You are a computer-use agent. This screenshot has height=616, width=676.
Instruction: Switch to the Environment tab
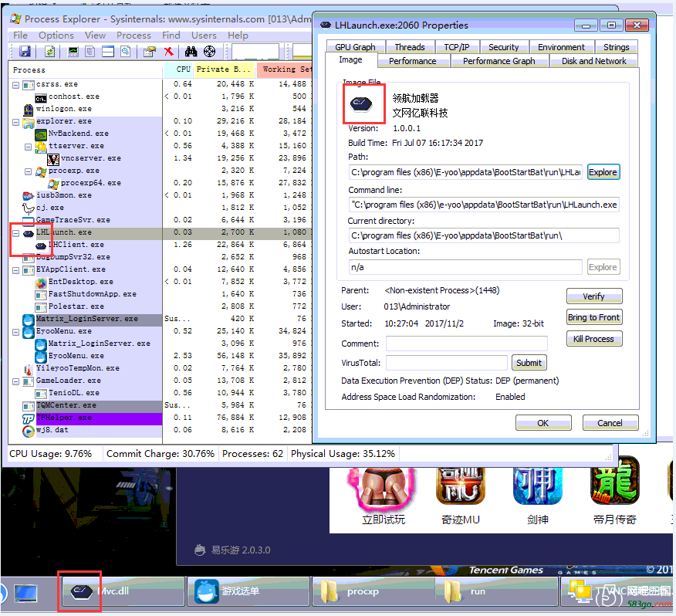pyautogui.click(x=561, y=47)
